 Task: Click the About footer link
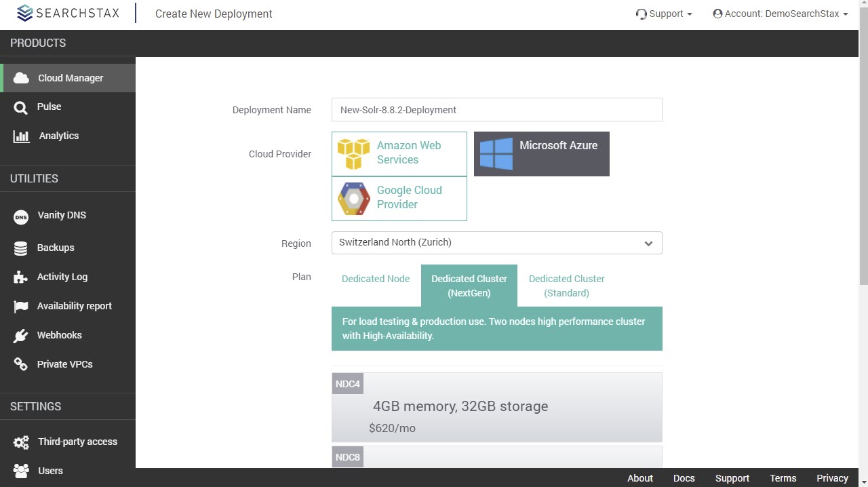pyautogui.click(x=640, y=478)
